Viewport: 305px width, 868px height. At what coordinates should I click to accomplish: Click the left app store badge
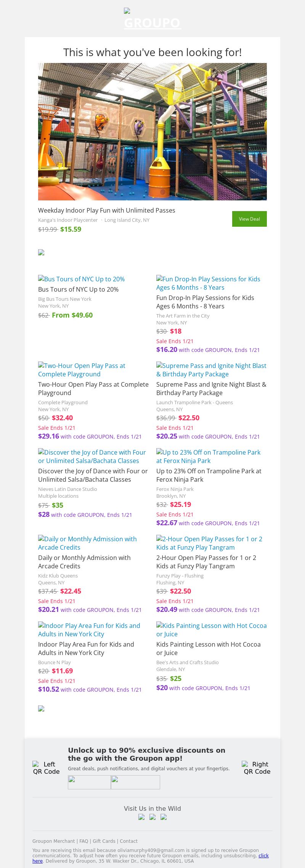pos(89,782)
